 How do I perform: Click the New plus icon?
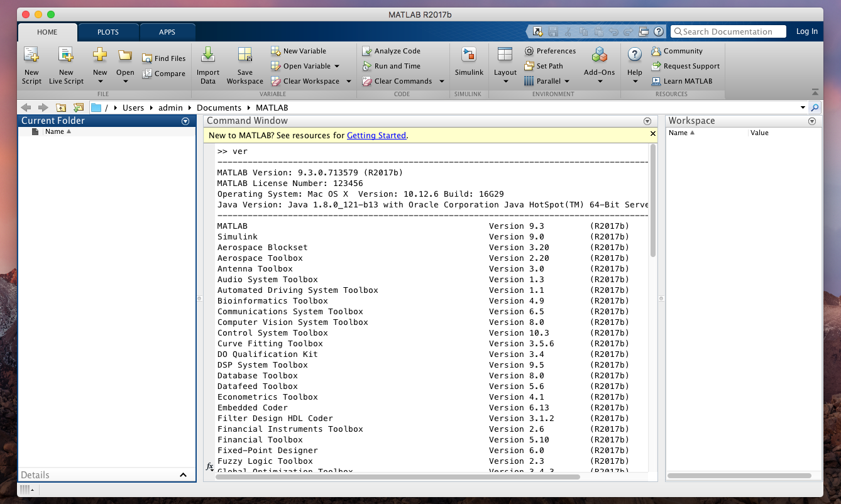pos(100,55)
